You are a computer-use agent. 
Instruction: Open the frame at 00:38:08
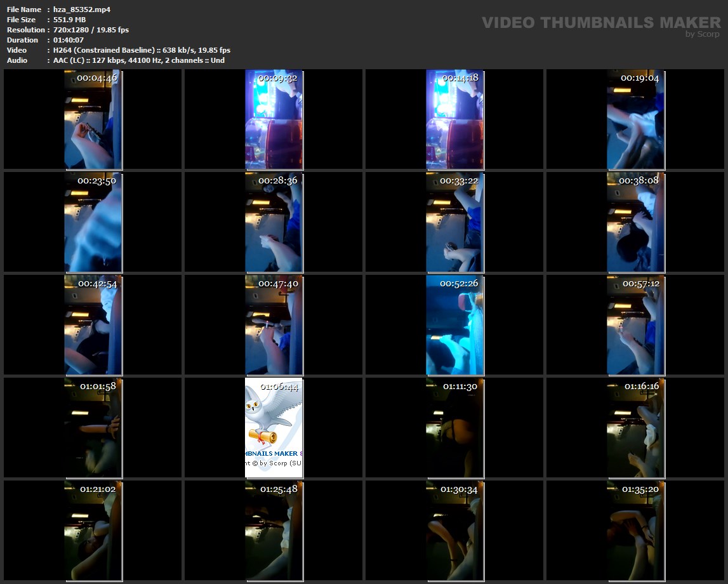click(636, 222)
